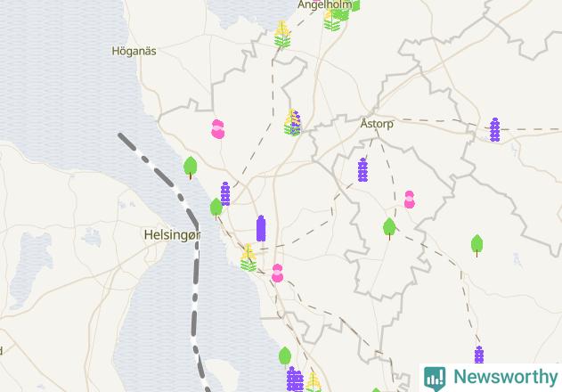Select the purple lavender cluster at bottom edge
This screenshot has width=562, height=392.
295,380
